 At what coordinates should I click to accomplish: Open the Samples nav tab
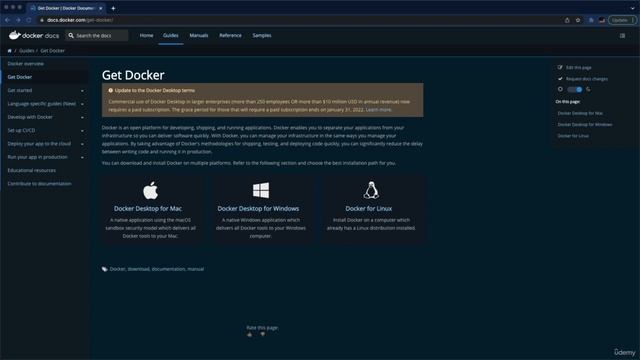point(262,36)
